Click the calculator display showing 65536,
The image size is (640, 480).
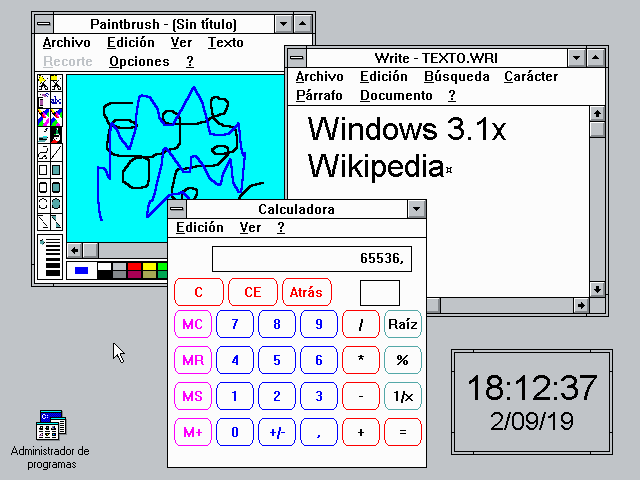[312, 259]
